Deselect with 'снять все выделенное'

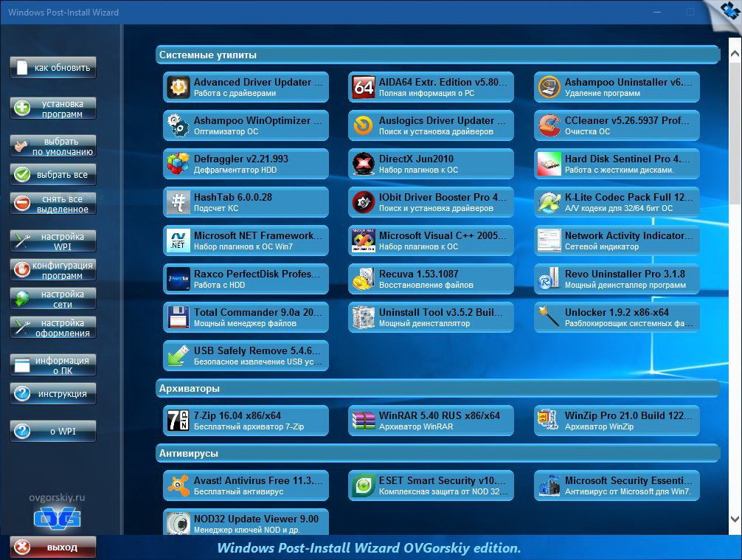53,204
